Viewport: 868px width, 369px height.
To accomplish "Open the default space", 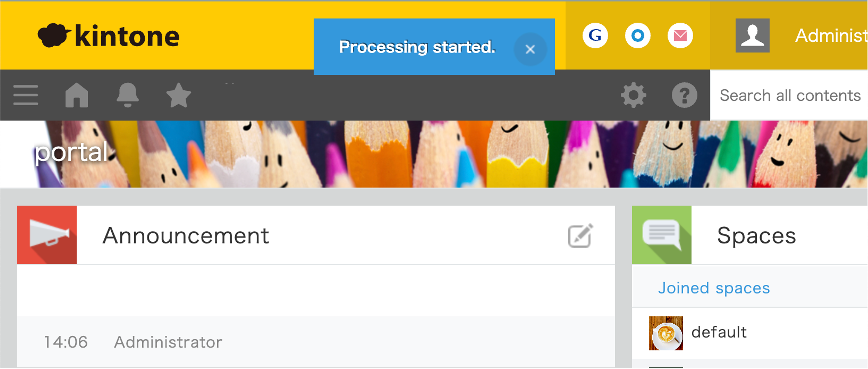I will pyautogui.click(x=719, y=332).
